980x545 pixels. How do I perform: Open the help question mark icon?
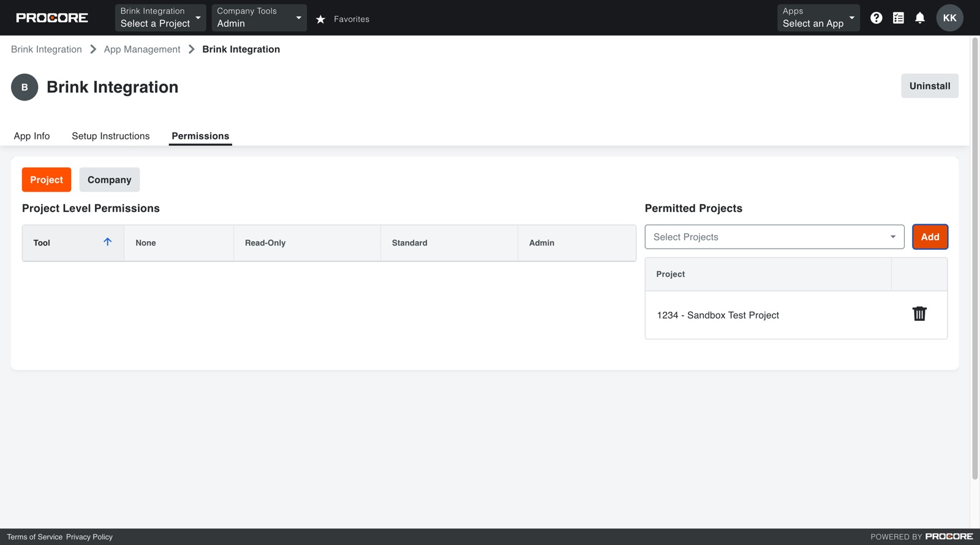coord(876,18)
